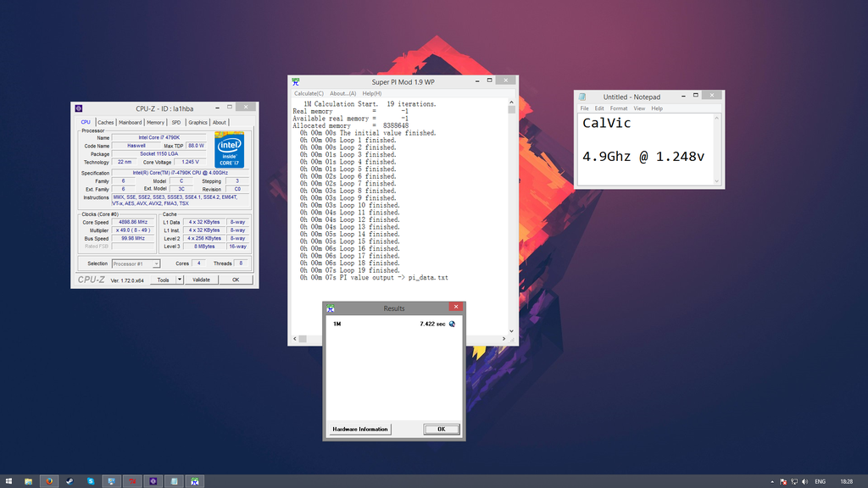Show hidden system tray icons
868x488 pixels.
(772, 482)
